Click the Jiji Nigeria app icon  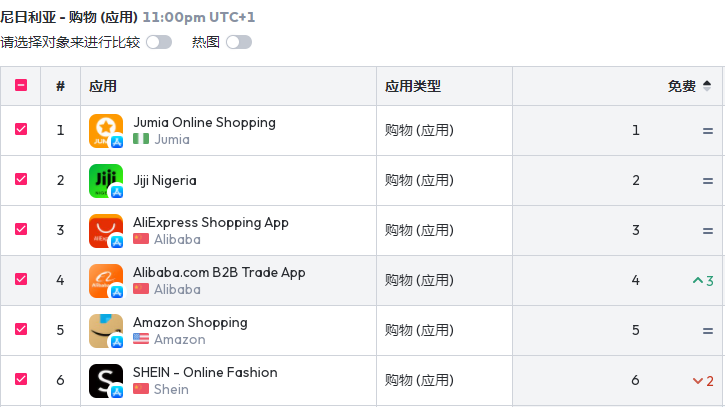click(x=106, y=180)
